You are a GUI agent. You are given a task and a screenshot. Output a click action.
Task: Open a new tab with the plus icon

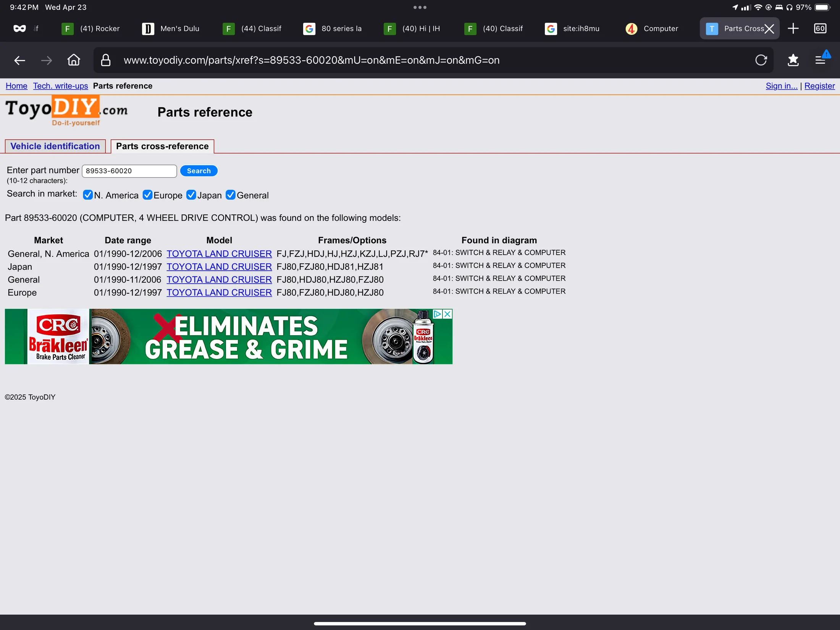[793, 29]
